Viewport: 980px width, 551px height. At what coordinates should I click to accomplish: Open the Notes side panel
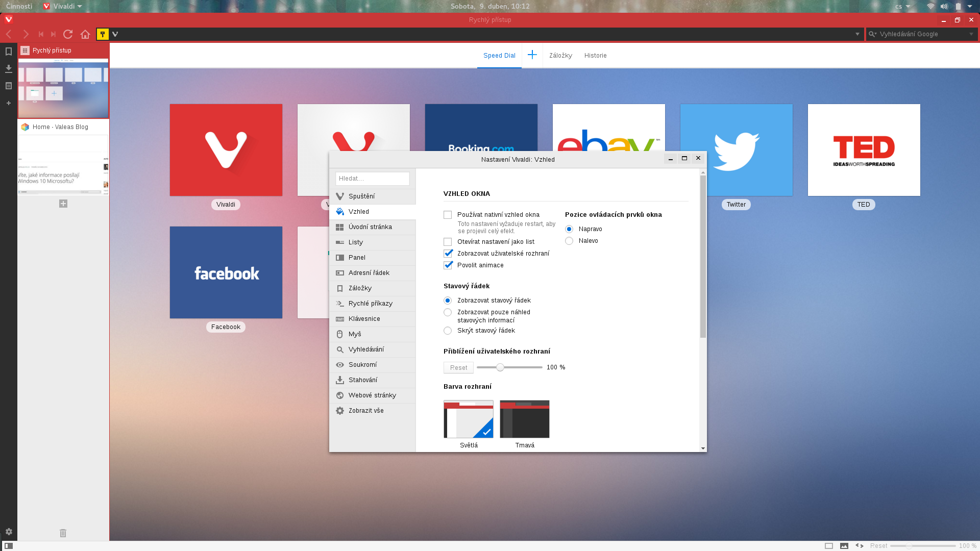[9, 86]
